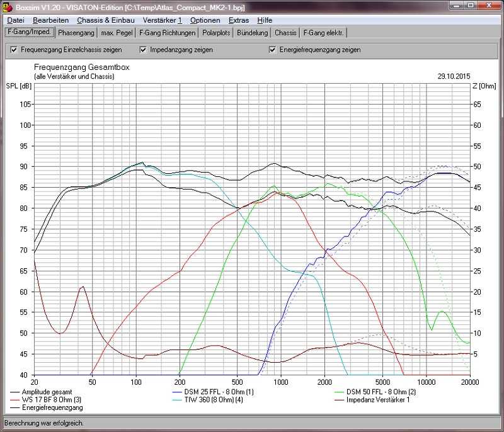
Task: Toggle Impedanzgang zeigen checkbox
Action: [x=143, y=50]
